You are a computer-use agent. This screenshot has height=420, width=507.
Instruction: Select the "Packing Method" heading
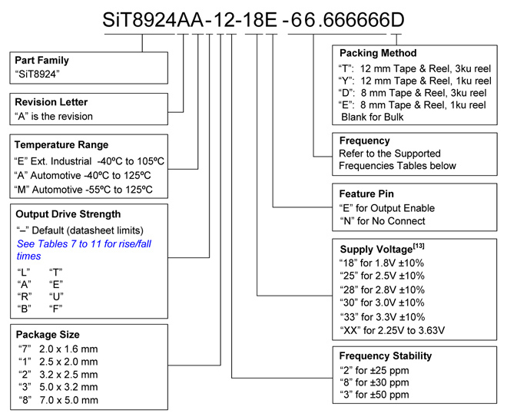(x=378, y=53)
